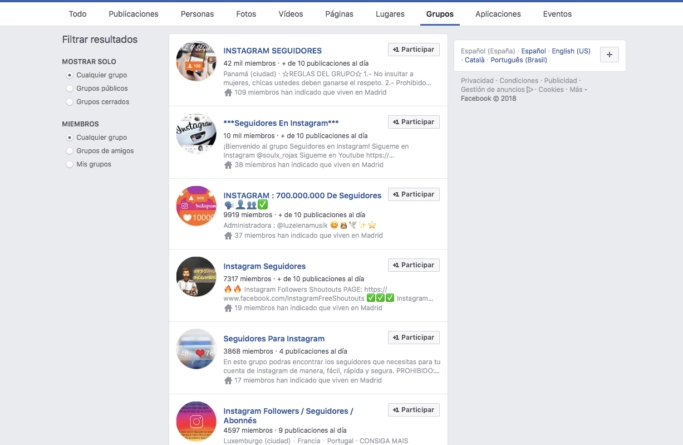Join the 700.000.000 De Seguidores group
This screenshot has width=683, height=445.
414,194
